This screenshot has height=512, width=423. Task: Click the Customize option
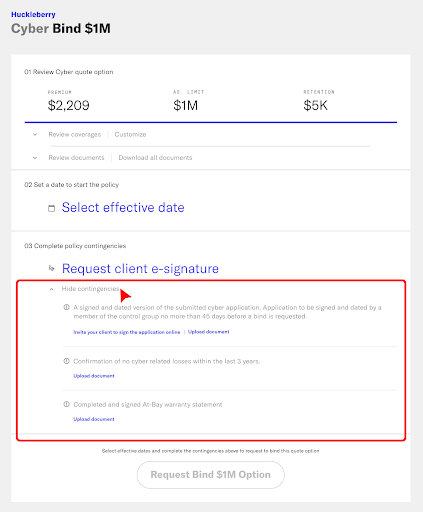(x=130, y=135)
